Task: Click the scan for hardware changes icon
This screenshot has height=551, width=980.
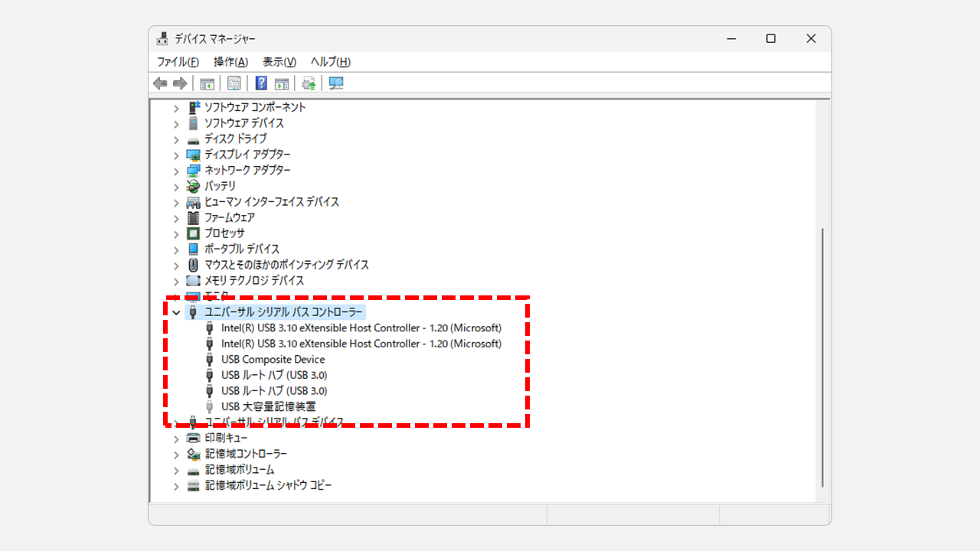Action: click(336, 83)
